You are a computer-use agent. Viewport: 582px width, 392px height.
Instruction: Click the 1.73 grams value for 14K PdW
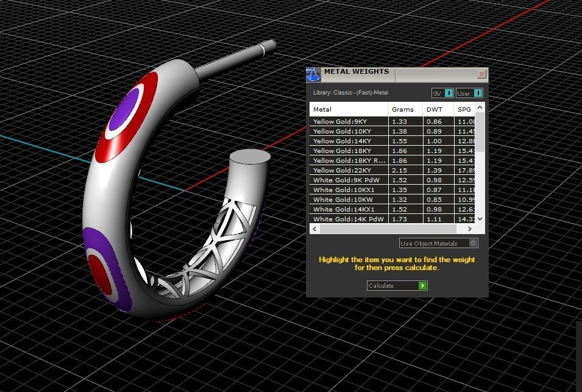(399, 219)
